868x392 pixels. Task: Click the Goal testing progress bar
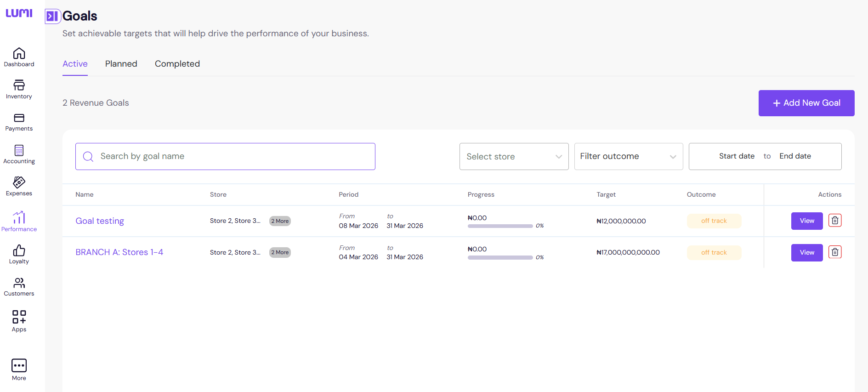point(500,226)
